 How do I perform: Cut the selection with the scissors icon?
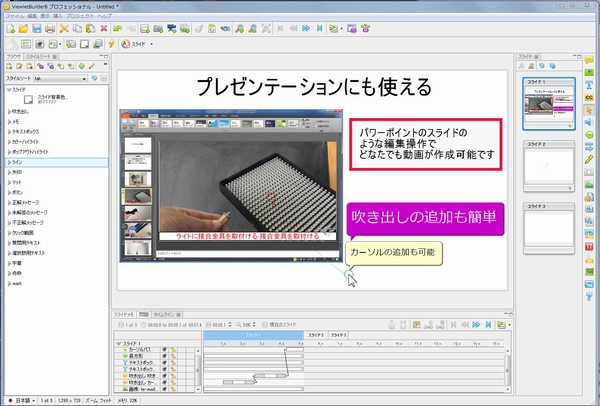click(64, 29)
